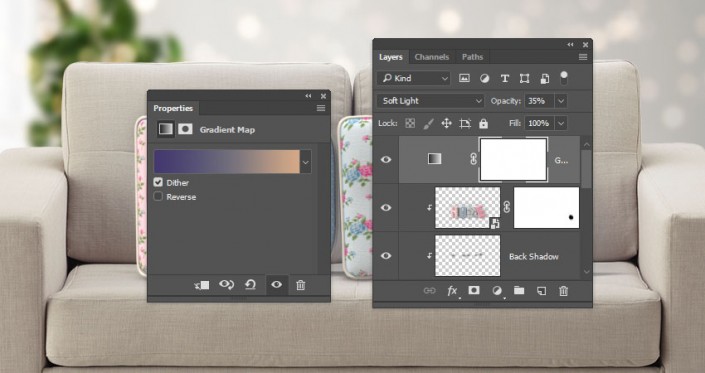
Task: Click the Gradient Map layer mask link icon
Action: tap(473, 159)
